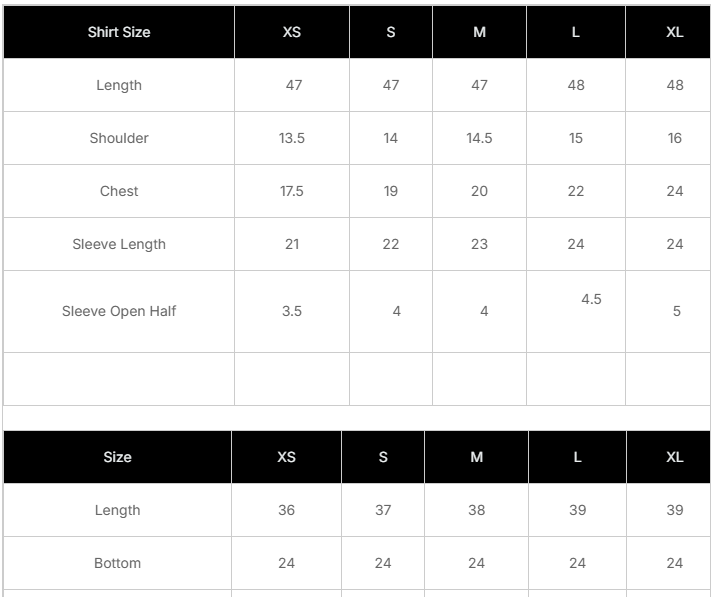This screenshot has width=721, height=597.
Task: Select the shoulder value 13.5 for XS
Action: click(x=291, y=138)
